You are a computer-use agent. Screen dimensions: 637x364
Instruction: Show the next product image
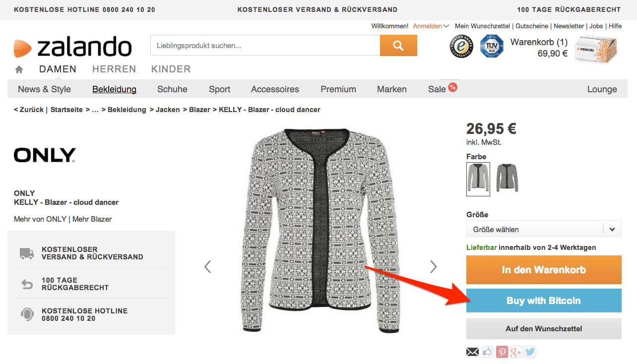[433, 267]
